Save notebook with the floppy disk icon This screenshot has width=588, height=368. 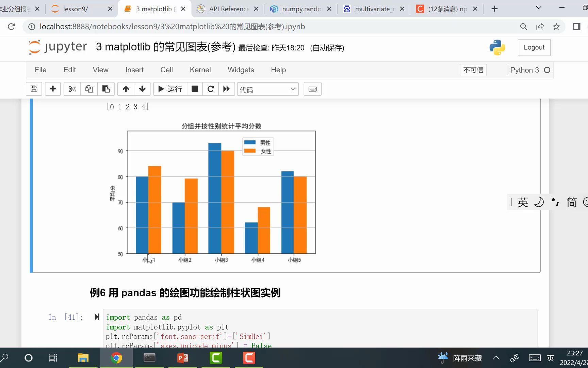click(x=34, y=89)
